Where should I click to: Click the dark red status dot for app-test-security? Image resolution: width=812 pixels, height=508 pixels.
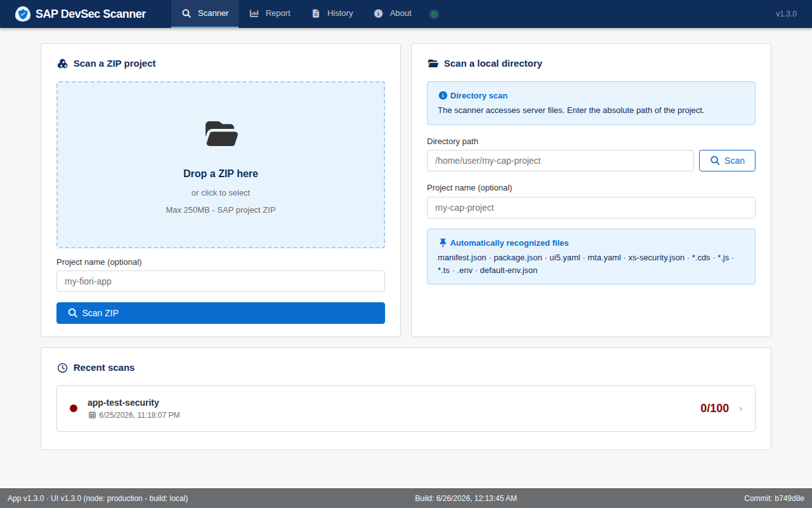point(74,408)
